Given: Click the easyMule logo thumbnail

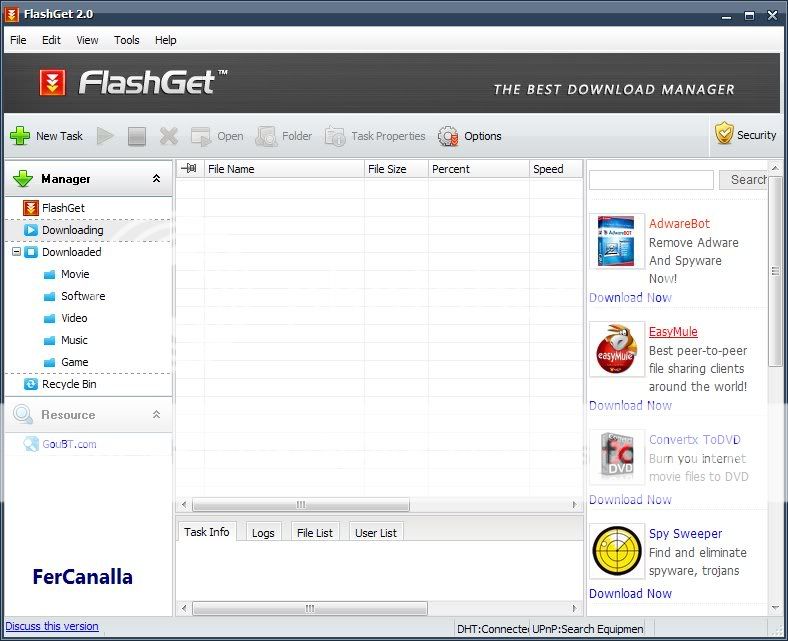Looking at the screenshot, I should click(617, 349).
